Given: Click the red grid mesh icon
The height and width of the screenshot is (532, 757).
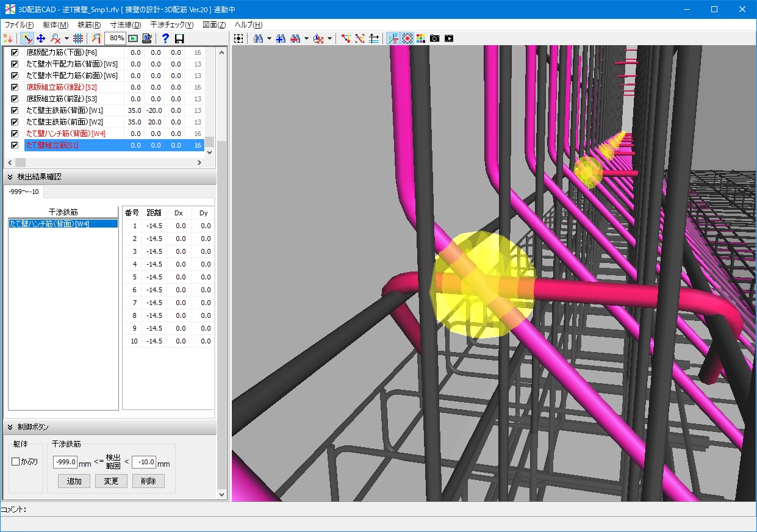Looking at the screenshot, I should (78, 38).
